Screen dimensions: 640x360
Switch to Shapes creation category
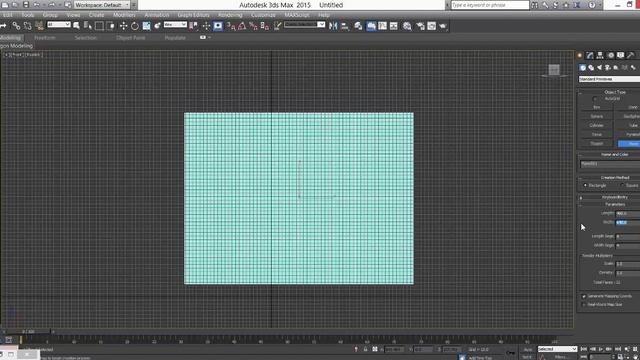(x=591, y=67)
